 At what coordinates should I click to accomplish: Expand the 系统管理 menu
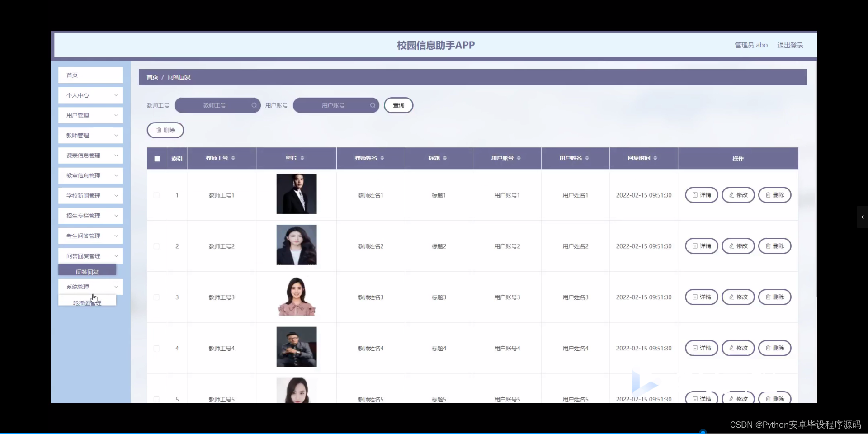(90, 287)
